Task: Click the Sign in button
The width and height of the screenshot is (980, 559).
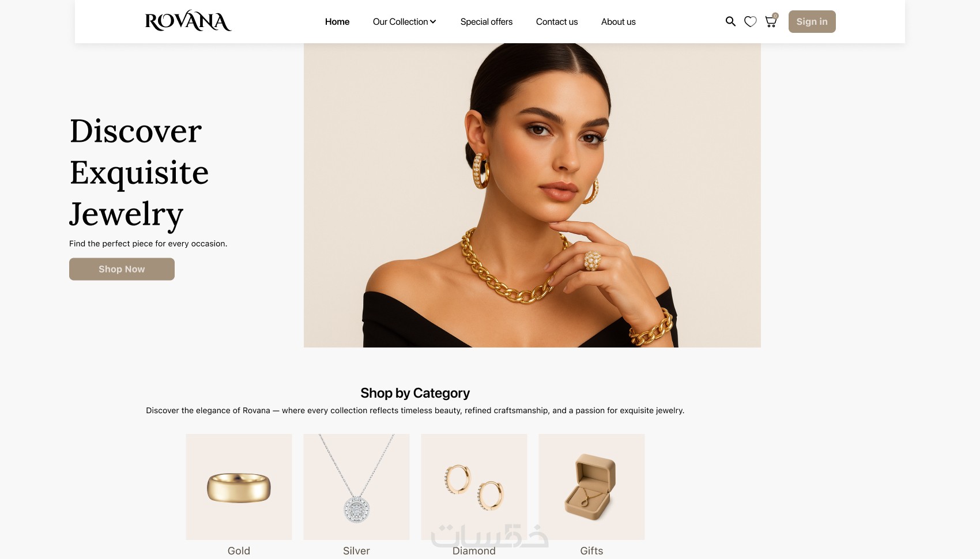Action: pyautogui.click(x=812, y=21)
